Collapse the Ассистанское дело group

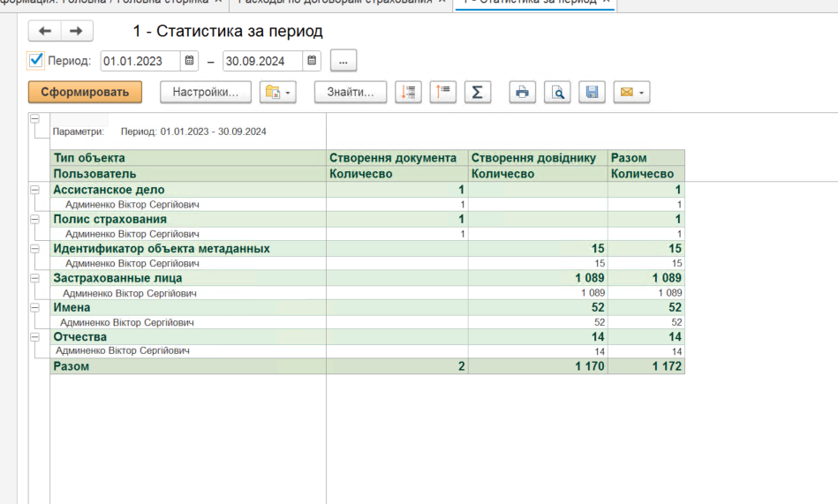[35, 190]
